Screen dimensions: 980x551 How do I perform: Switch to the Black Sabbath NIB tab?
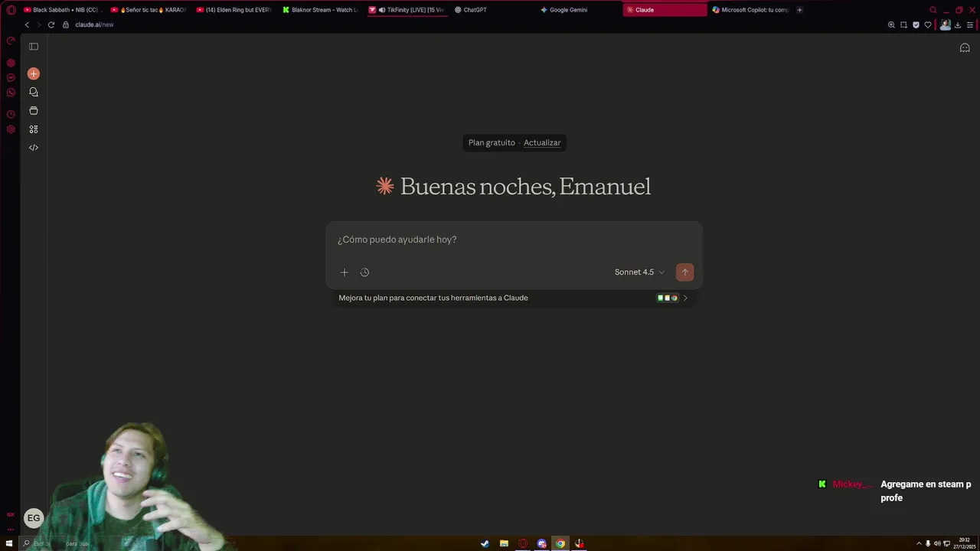(x=62, y=10)
